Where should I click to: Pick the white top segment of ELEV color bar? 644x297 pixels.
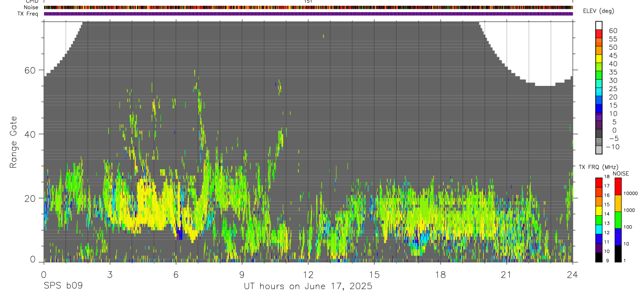point(599,25)
